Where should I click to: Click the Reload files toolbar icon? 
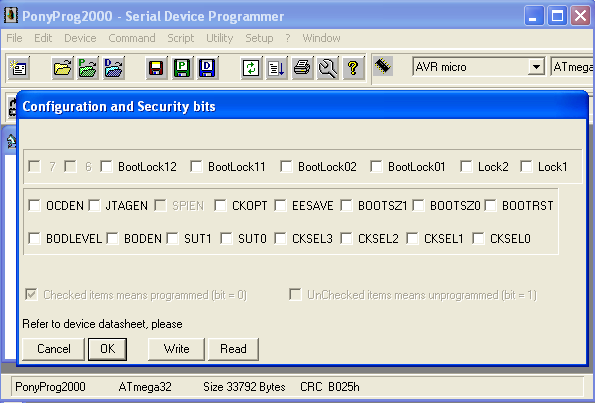251,68
